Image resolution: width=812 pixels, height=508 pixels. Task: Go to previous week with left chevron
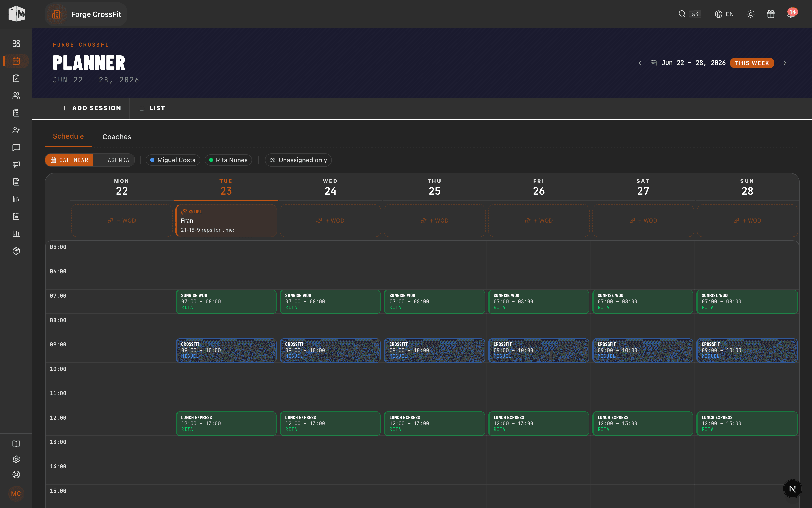coord(640,63)
